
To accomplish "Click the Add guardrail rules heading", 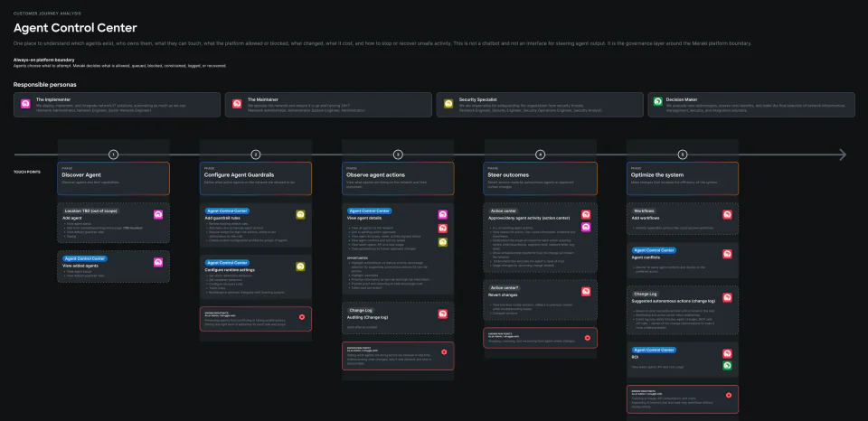I will [x=222, y=218].
